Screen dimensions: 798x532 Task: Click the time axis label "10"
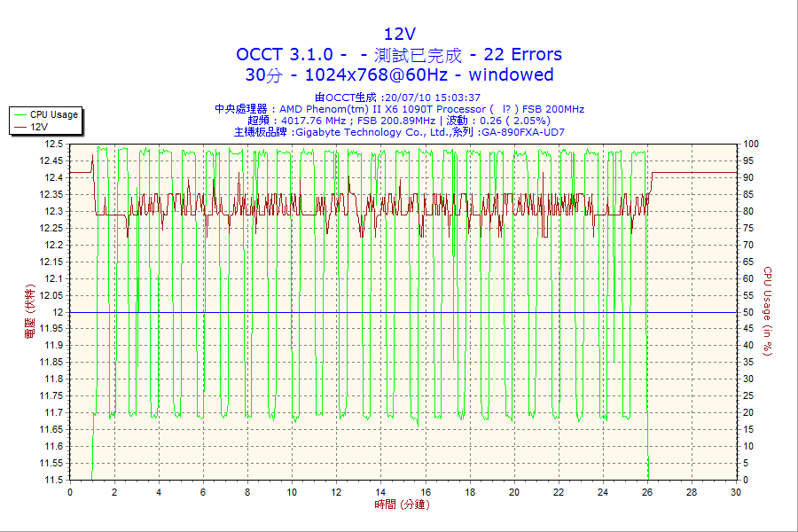[x=292, y=493]
